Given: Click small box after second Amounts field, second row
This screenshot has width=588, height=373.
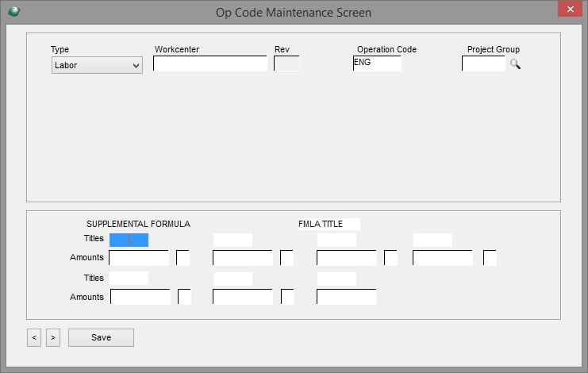Looking at the screenshot, I should (287, 297).
